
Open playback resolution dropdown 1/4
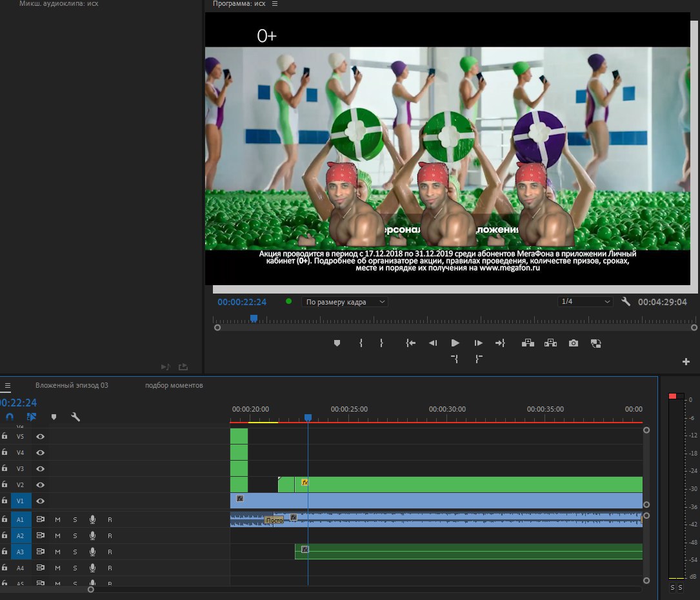pos(585,301)
